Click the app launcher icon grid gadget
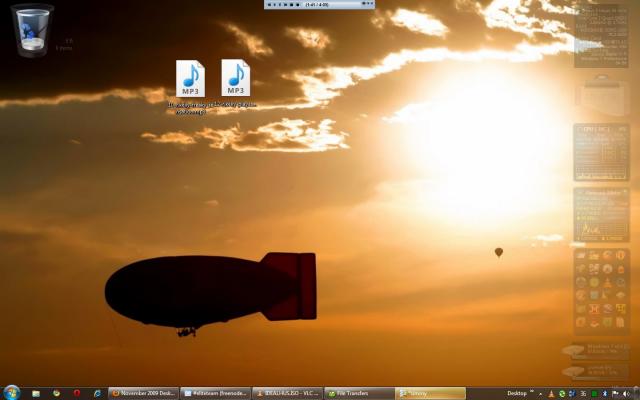Screen dimensions: 640x400 tap(602, 291)
